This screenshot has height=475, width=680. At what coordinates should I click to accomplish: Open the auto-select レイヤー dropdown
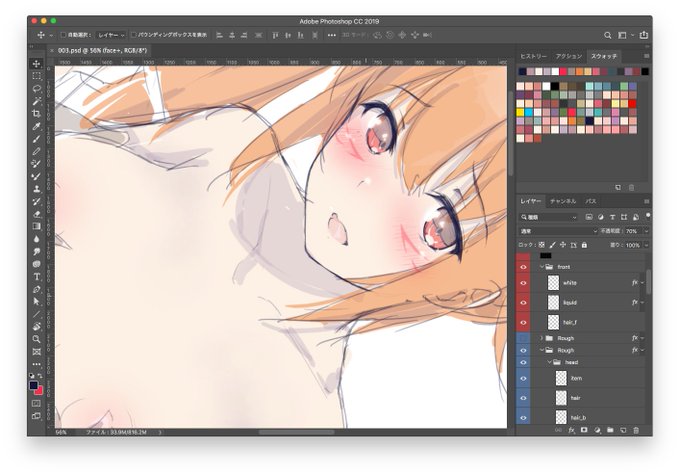111,35
